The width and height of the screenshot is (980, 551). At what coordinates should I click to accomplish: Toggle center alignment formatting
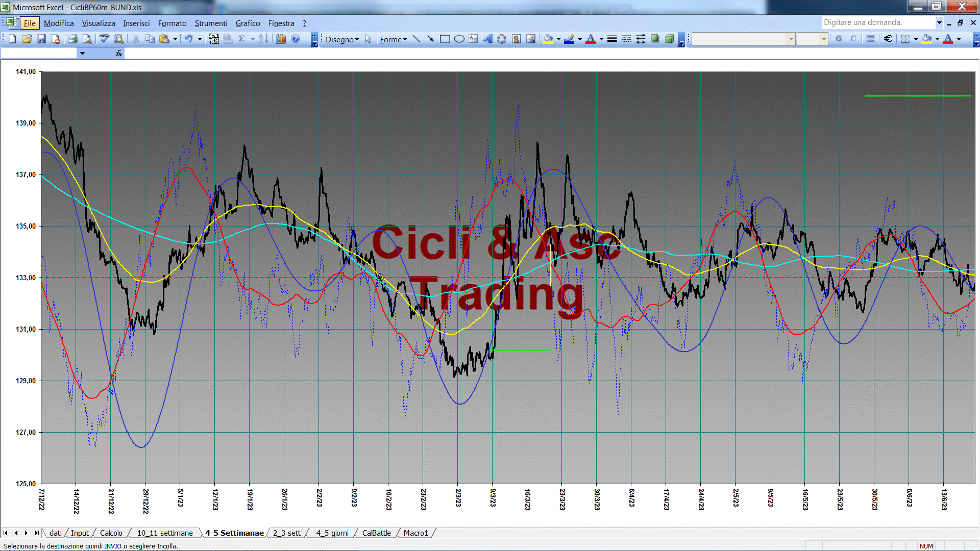871,39
